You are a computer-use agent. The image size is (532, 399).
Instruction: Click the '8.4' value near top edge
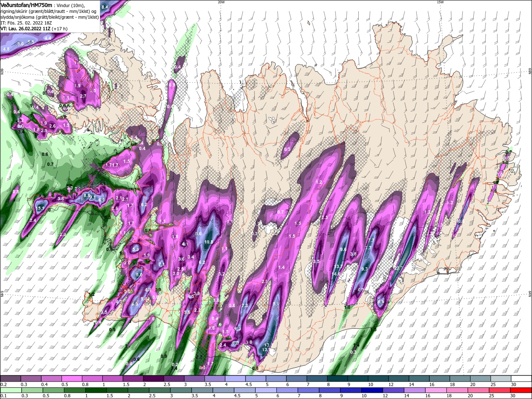(105, 7)
